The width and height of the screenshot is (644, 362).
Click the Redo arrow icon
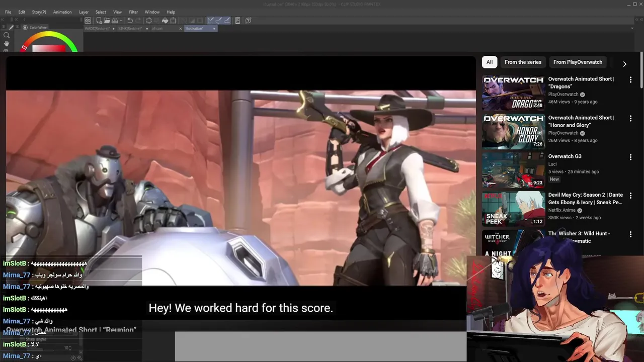tap(138, 21)
